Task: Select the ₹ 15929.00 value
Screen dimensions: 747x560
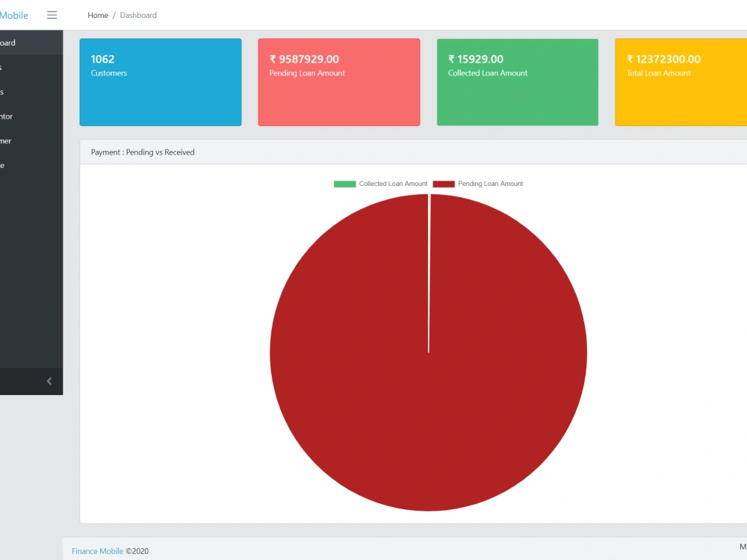Action: 475,59
